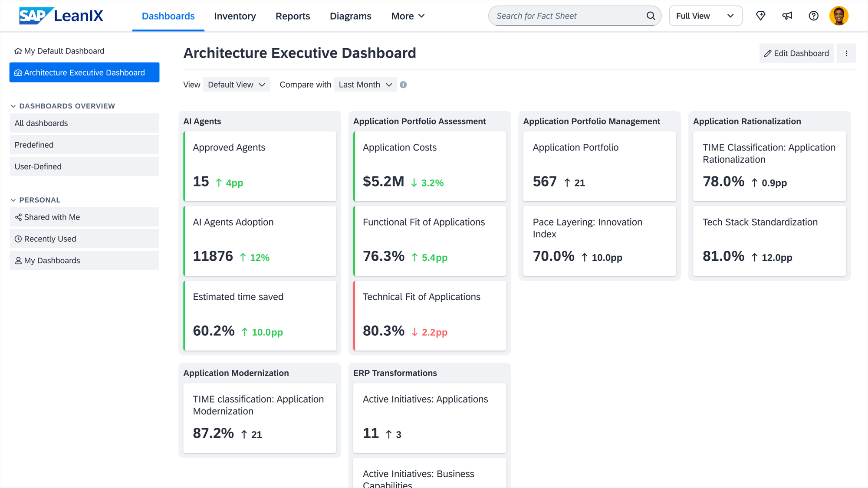Collapse the Personal section
868x488 pixels.
[x=13, y=200]
